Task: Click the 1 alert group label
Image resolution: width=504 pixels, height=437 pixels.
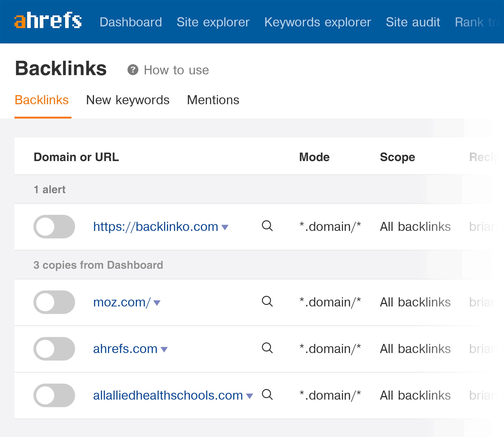Action: tap(50, 190)
